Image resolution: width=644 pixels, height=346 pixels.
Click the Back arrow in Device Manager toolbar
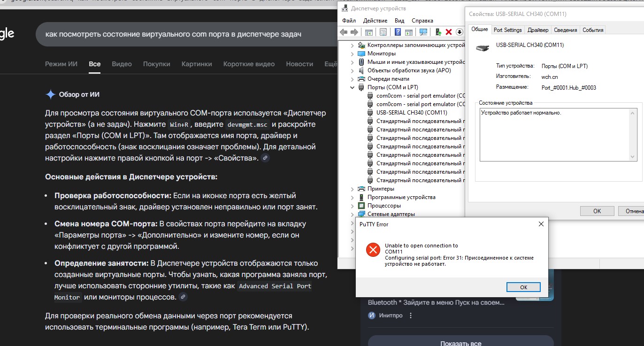344,32
